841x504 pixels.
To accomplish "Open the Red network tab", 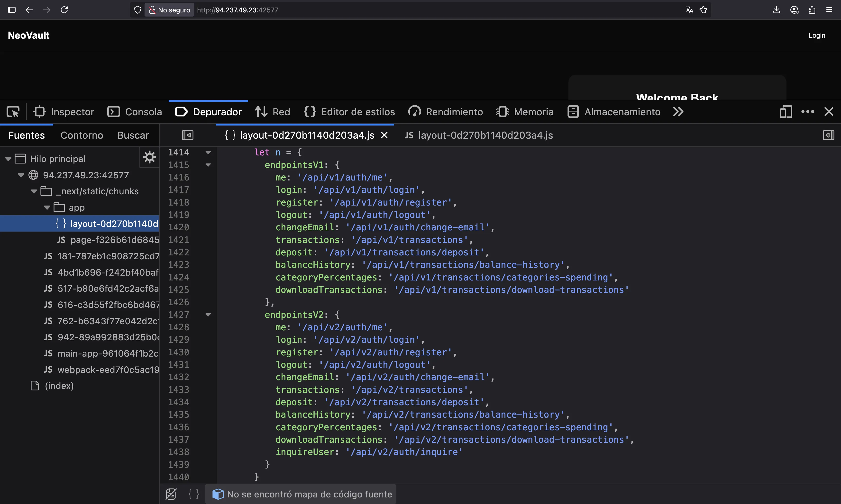I will [x=273, y=112].
